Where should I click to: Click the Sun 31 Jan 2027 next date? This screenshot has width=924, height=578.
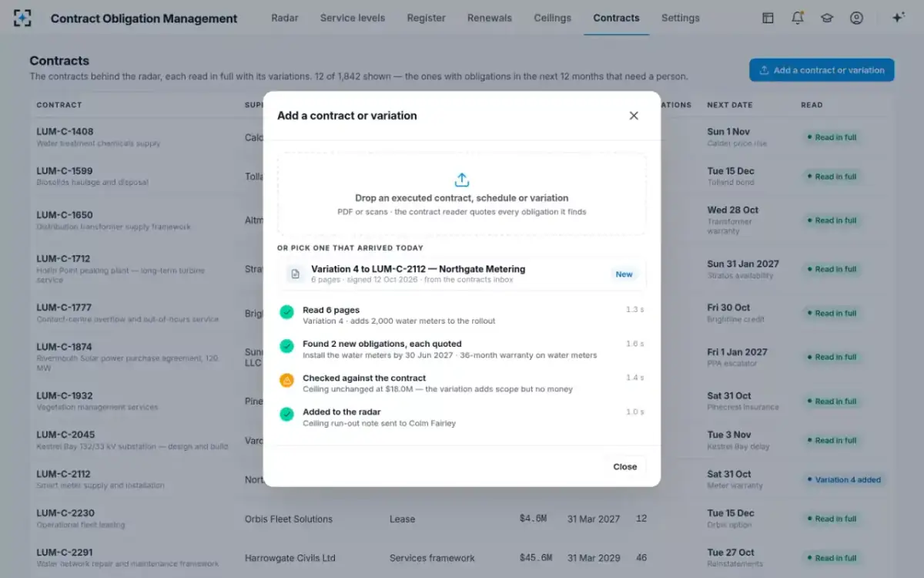tap(743, 264)
